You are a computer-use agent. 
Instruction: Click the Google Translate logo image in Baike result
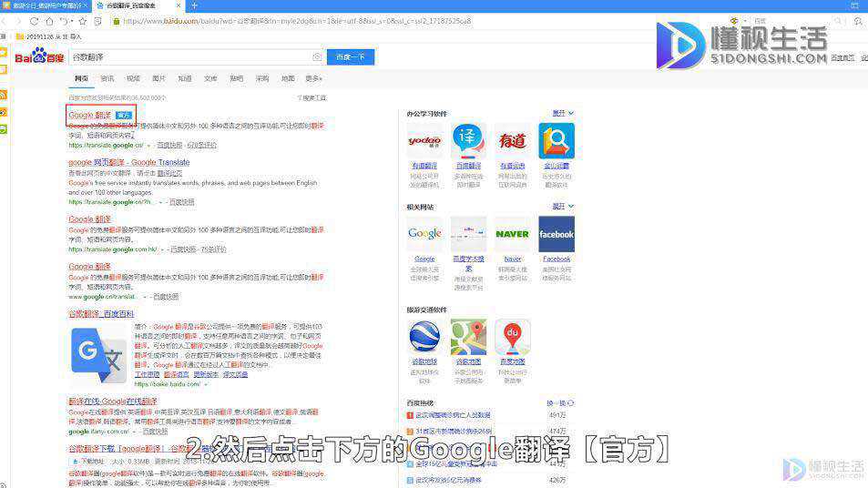(98, 355)
